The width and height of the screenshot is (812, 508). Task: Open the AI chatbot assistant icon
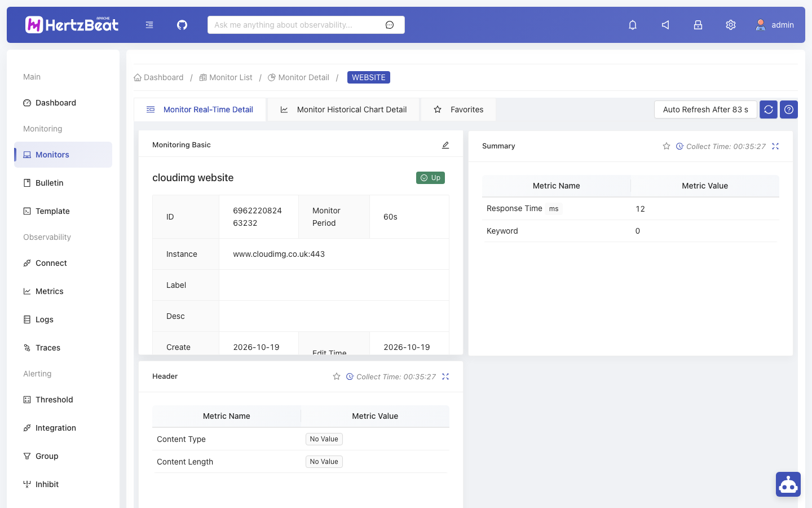click(x=788, y=484)
